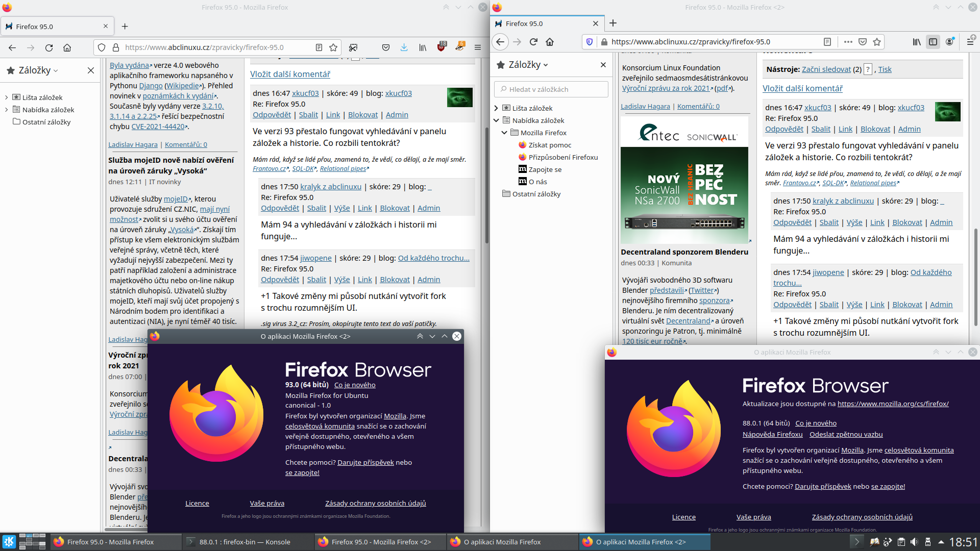Click Nápověda Firefoxu link
This screenshot has width=980, height=551.
click(772, 434)
